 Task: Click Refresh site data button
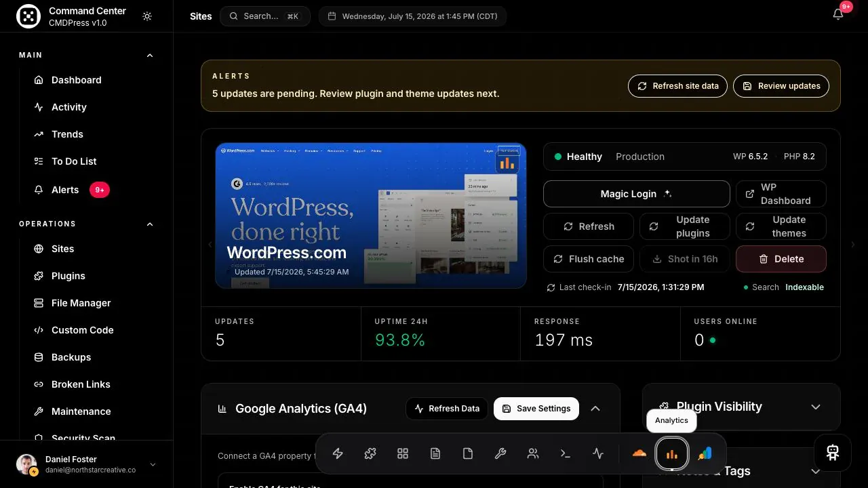pyautogui.click(x=678, y=86)
